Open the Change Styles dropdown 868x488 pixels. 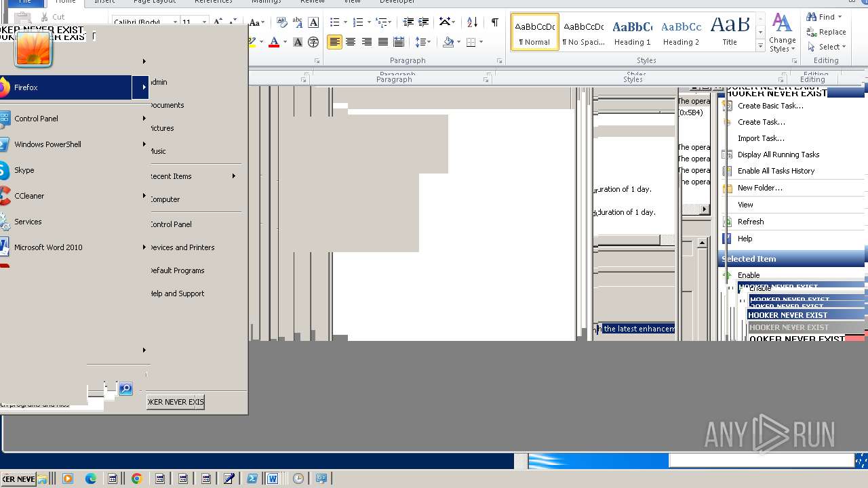[x=782, y=33]
